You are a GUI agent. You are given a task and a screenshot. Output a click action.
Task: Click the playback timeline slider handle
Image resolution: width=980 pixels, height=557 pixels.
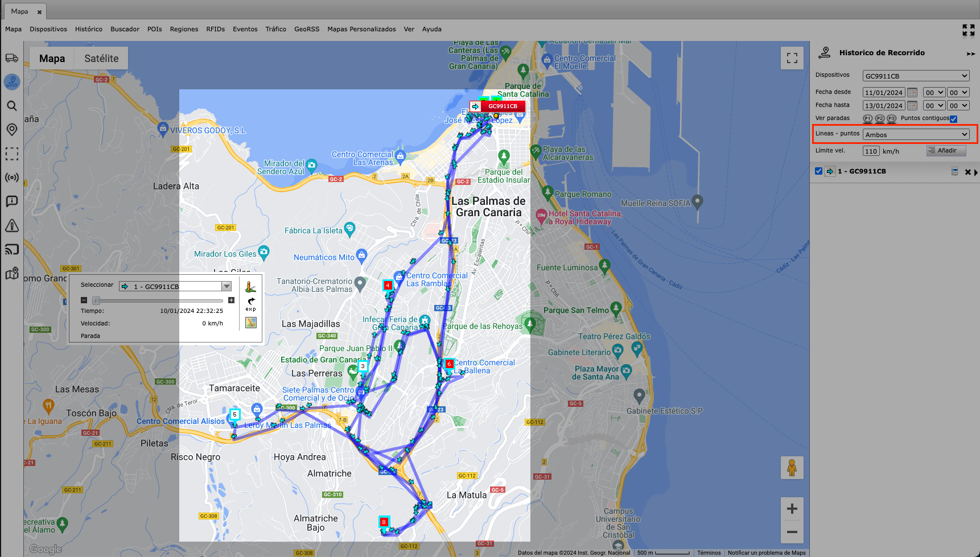coord(96,300)
